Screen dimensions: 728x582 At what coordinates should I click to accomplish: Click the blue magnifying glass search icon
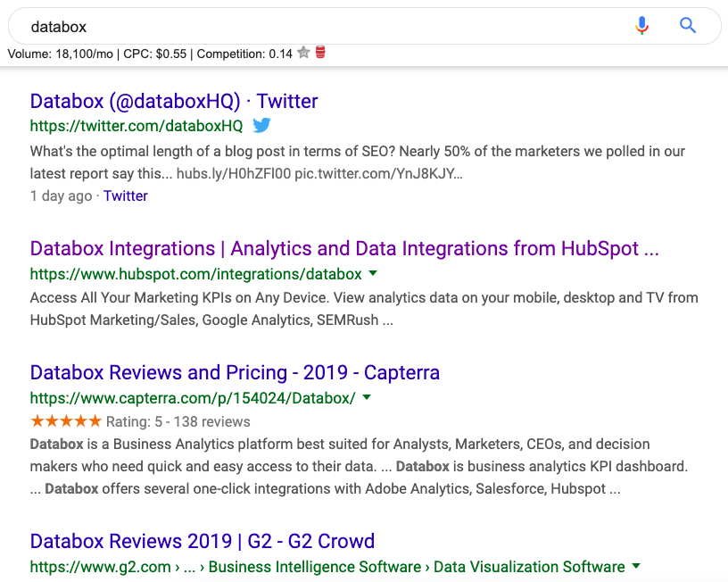click(687, 26)
